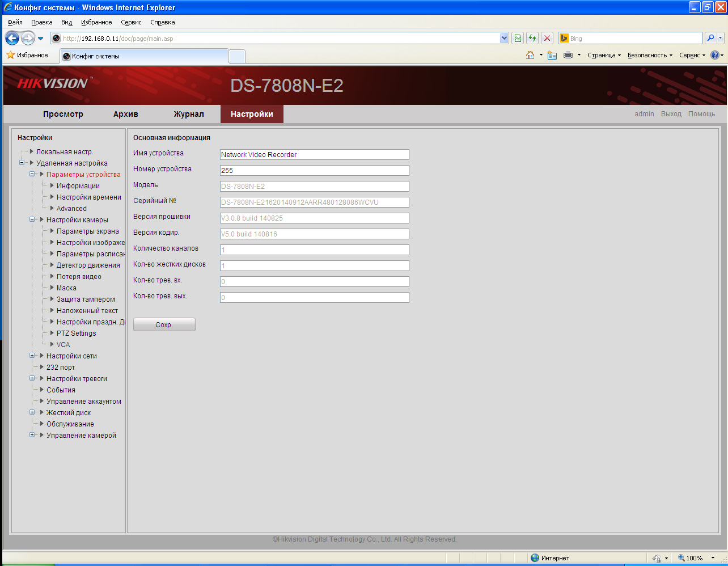Collapse the Параметры устройства tree node
Screen dimensions: 728x566
[x=32, y=174]
